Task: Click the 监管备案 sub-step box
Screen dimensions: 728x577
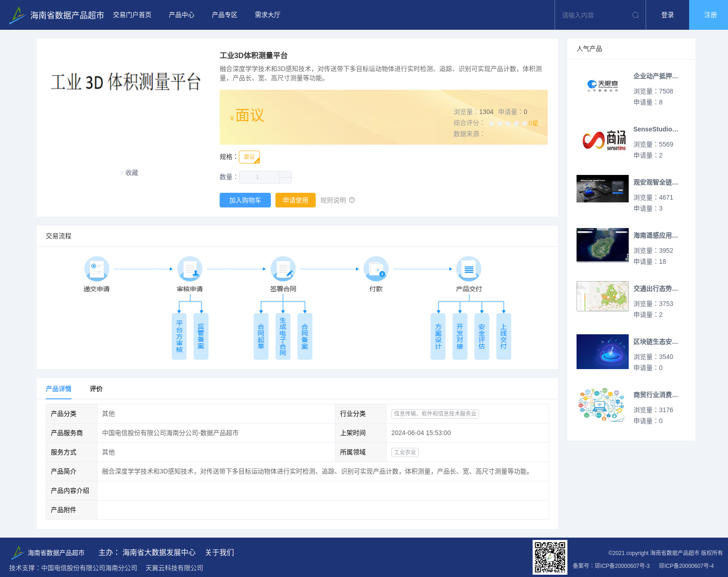Action: point(201,337)
